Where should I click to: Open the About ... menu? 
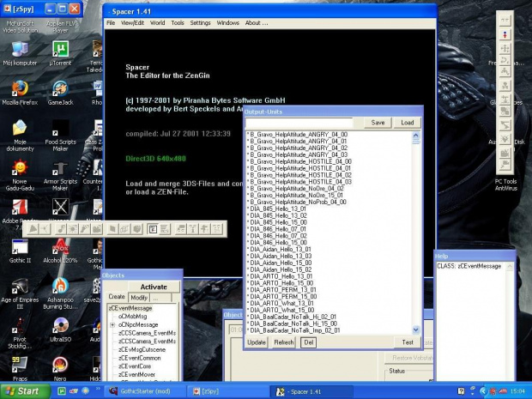click(257, 22)
